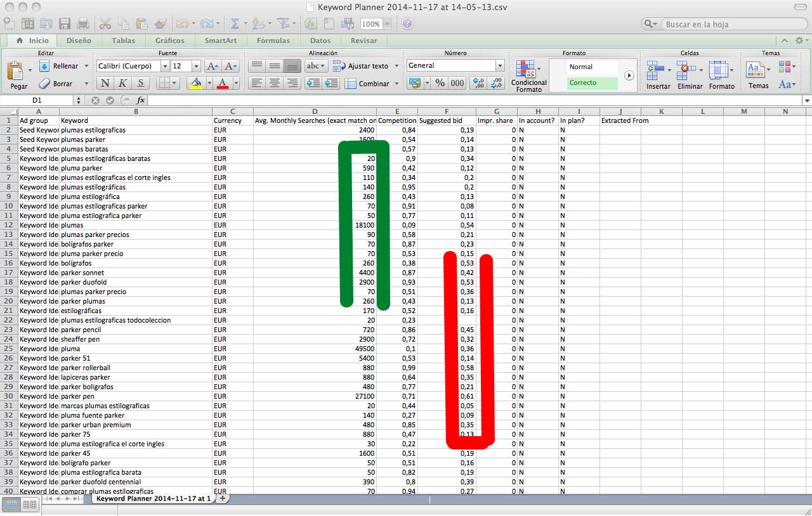Image resolution: width=812 pixels, height=516 pixels.
Task: Click the Decrease decimal places icon
Action: [x=497, y=83]
